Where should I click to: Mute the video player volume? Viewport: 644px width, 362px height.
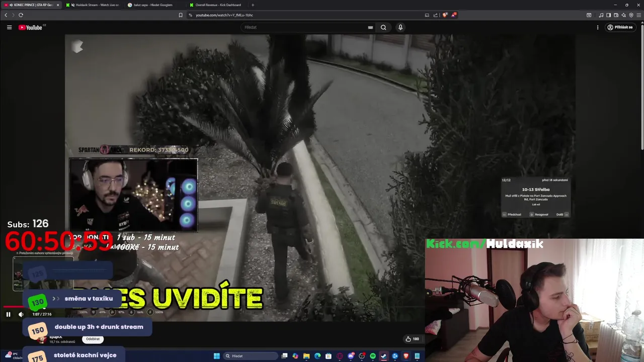[x=21, y=314]
